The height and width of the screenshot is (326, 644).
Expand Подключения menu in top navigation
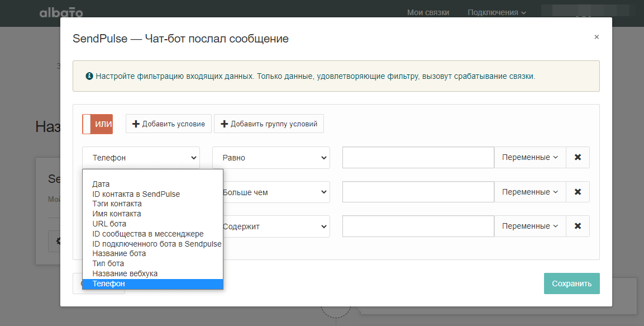click(497, 12)
